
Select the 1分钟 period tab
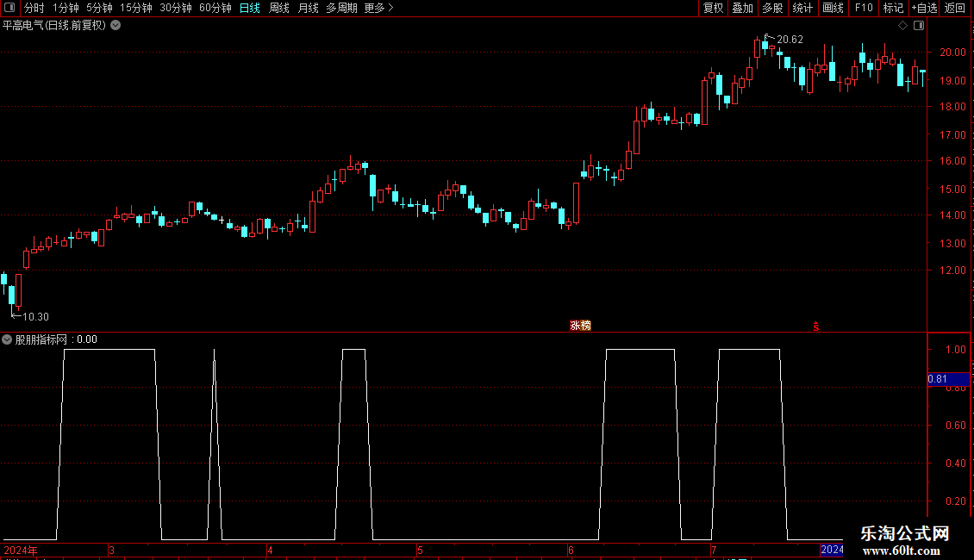[x=66, y=8]
